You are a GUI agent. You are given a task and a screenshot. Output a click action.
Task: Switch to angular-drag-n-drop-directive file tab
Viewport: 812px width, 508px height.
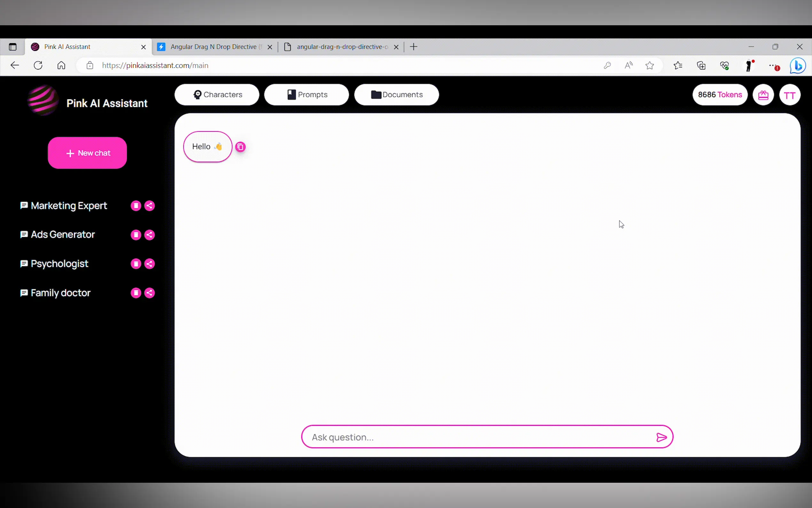342,47
